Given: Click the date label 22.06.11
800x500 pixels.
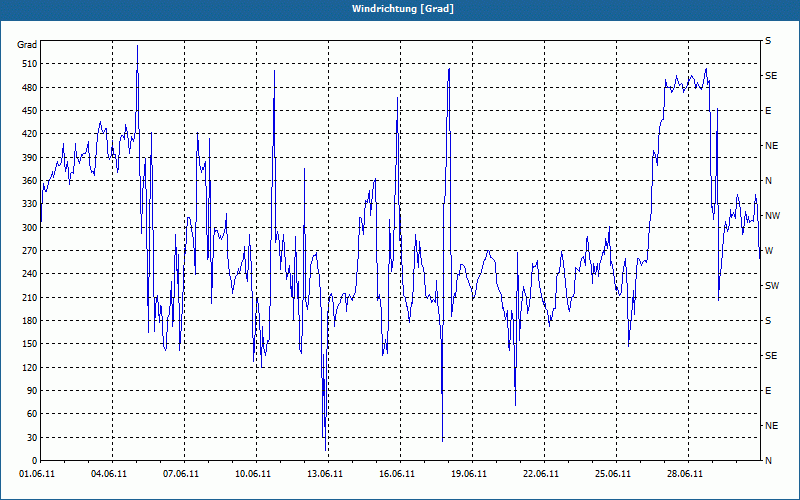Looking at the screenshot, I should 540,474.
